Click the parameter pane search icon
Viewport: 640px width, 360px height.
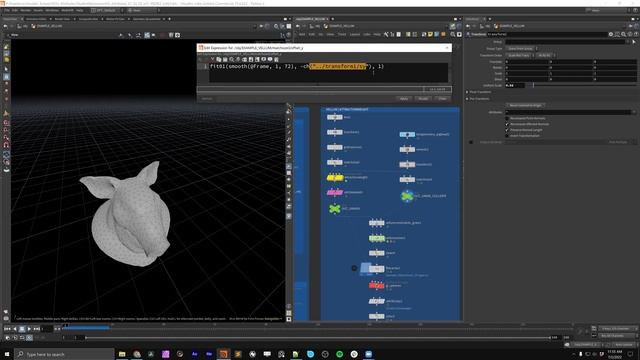(x=624, y=34)
